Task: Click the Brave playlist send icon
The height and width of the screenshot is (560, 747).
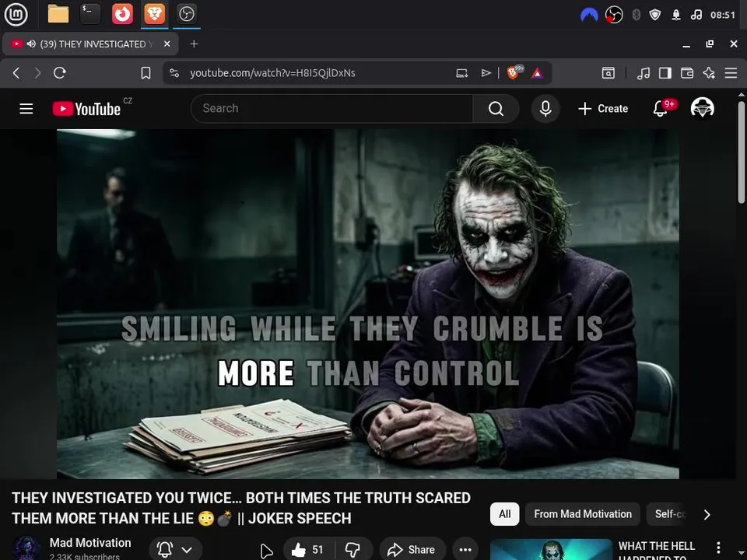Action: 486,73
